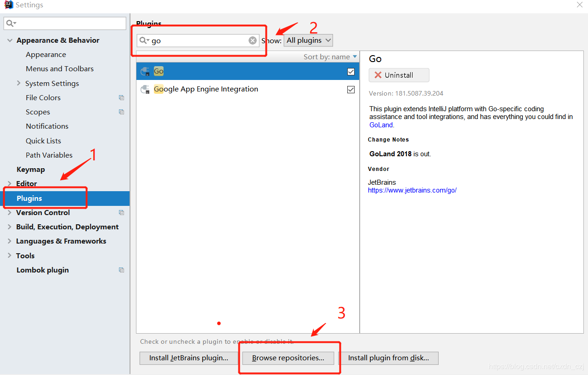This screenshot has width=588, height=375.
Task: Open the Show All plugins dropdown
Action: [308, 40]
